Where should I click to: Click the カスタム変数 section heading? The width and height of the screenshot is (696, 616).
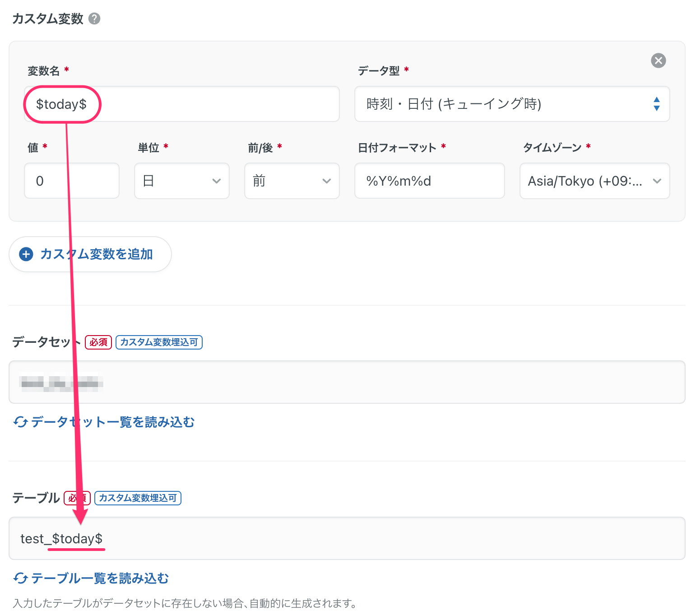tap(48, 19)
